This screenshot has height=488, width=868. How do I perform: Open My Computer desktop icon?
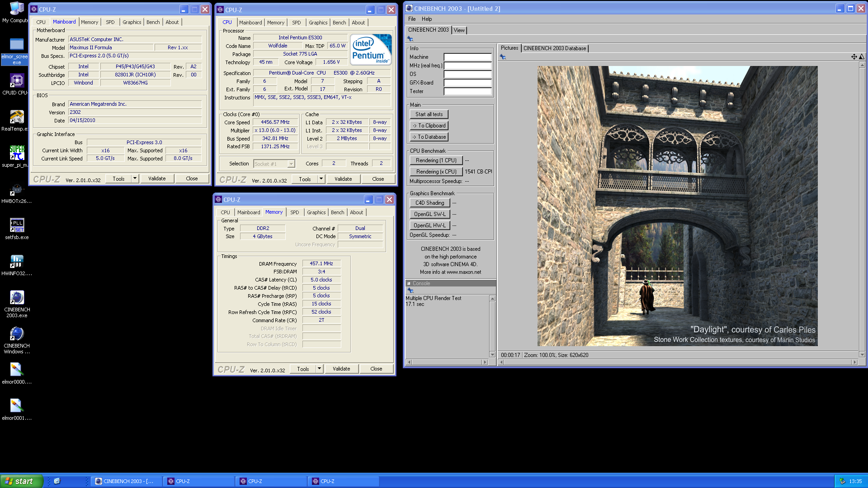pos(16,12)
